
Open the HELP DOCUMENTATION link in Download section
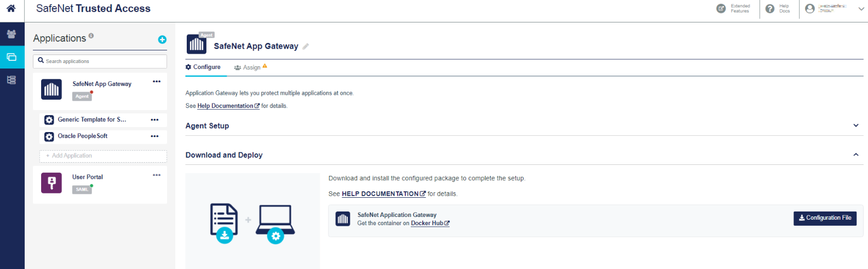[384, 194]
